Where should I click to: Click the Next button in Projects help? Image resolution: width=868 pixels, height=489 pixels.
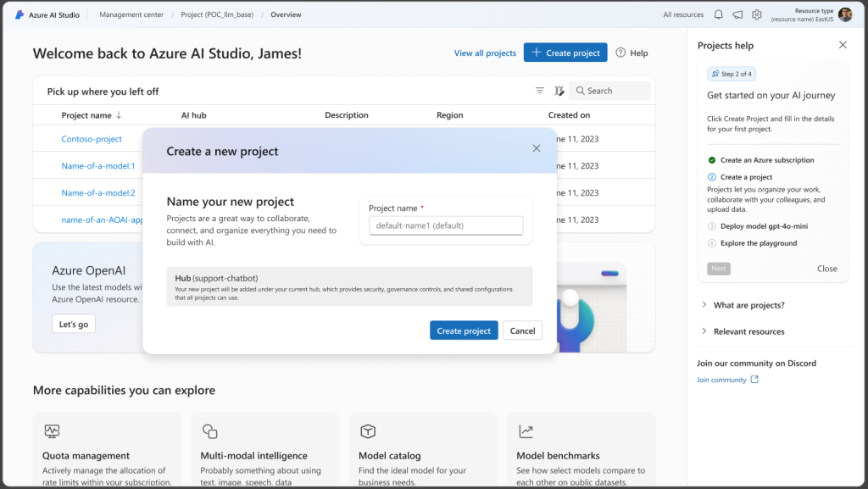click(x=719, y=269)
